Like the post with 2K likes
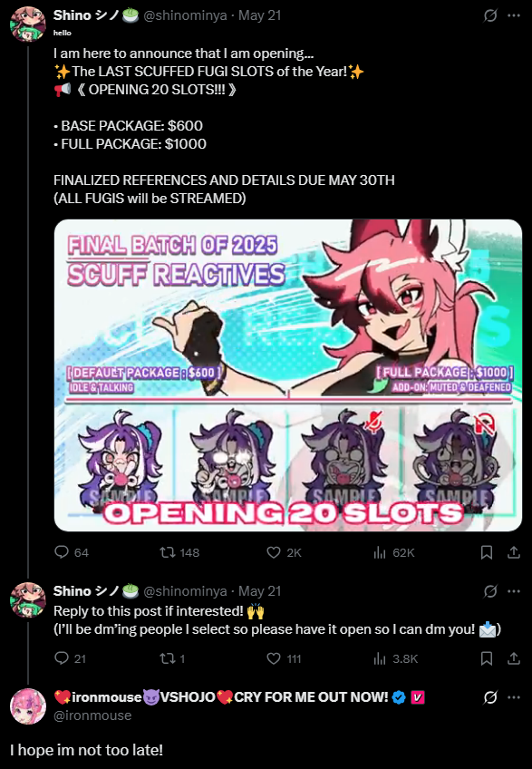 [x=284, y=553]
